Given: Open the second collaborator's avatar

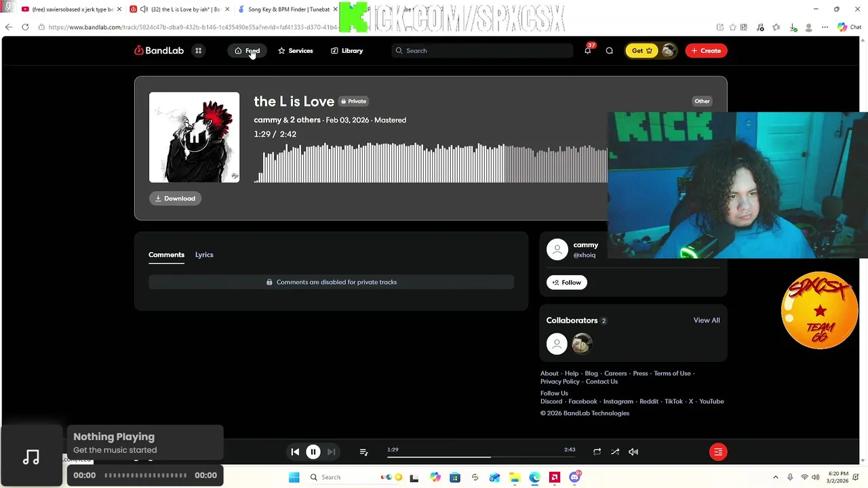Looking at the screenshot, I should (x=581, y=344).
